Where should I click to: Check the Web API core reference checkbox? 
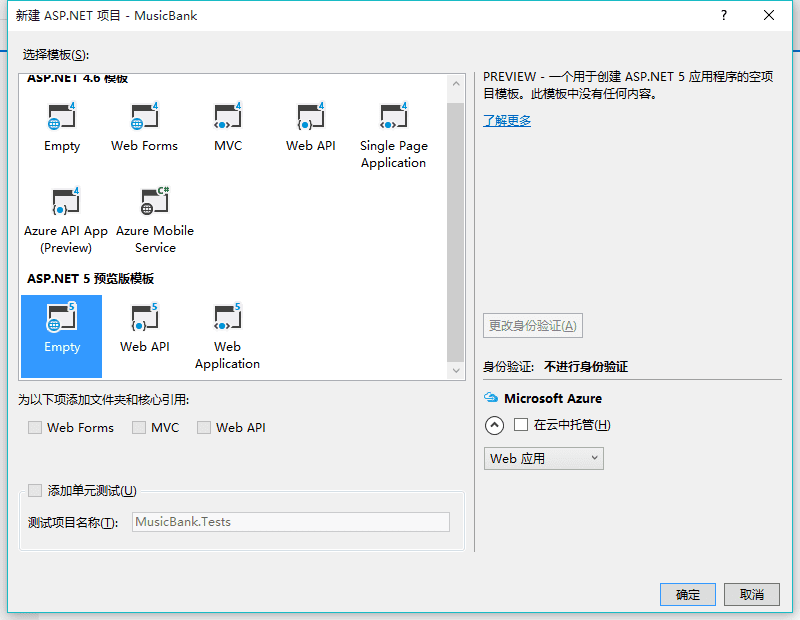click(x=204, y=427)
